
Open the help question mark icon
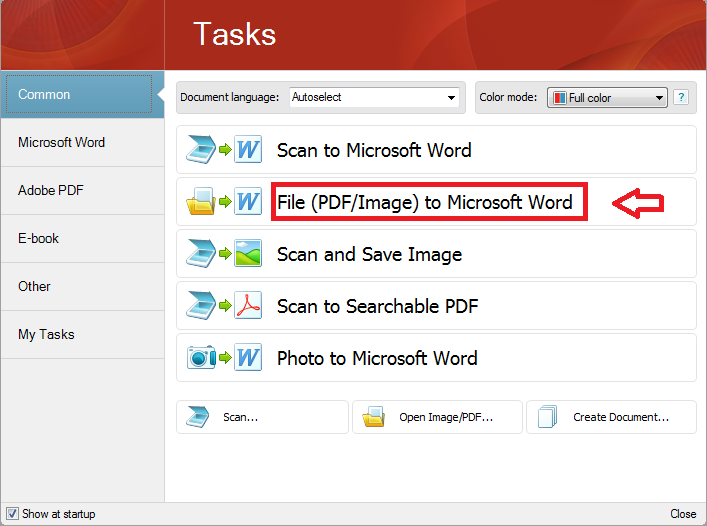681,97
